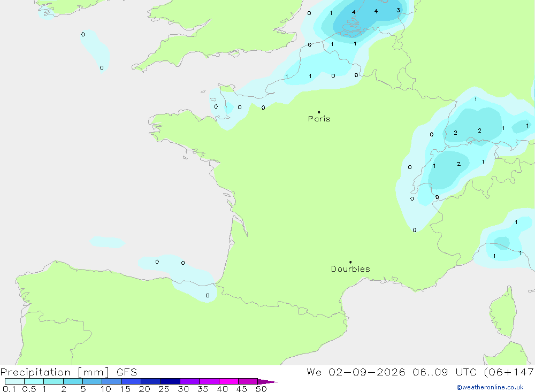Select the 5–10 mm legend swatch
The width and height of the screenshot is (535, 392).
93,381
